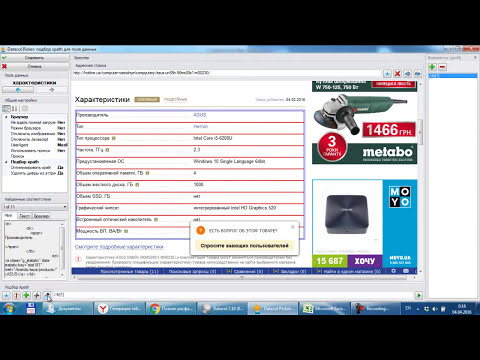Screen dimensions: 480x360
Task: Go to next data field with right arrow
Action: coord(51,90)
